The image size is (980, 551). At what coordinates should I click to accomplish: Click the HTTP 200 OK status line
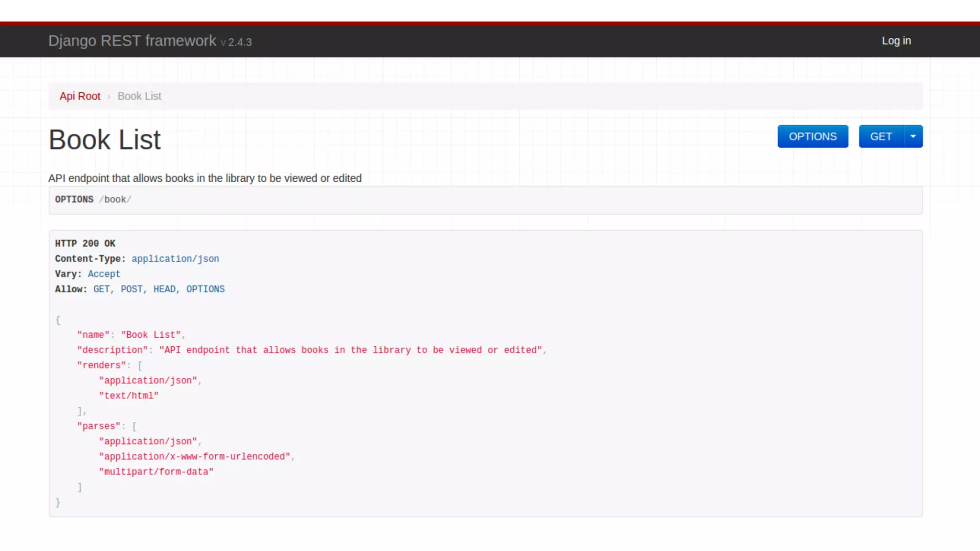pos(85,243)
